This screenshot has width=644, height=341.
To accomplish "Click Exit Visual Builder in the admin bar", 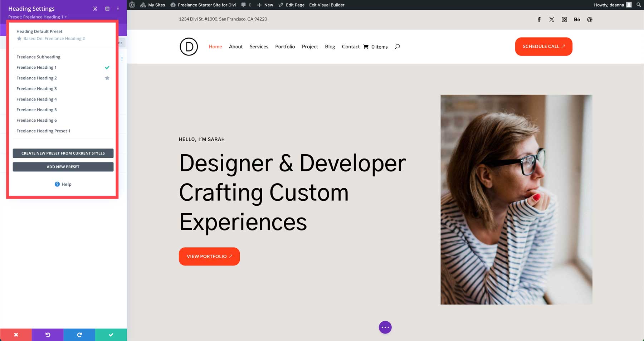I will (x=326, y=5).
